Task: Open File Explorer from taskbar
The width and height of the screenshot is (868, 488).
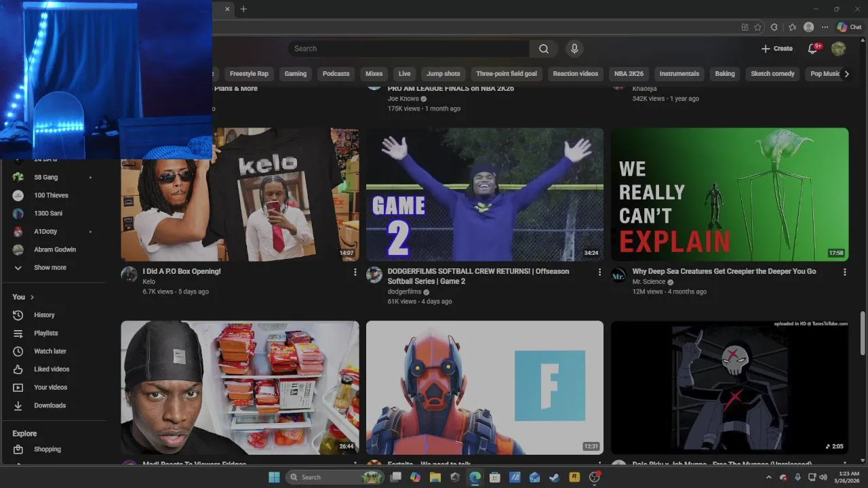Action: 435,477
